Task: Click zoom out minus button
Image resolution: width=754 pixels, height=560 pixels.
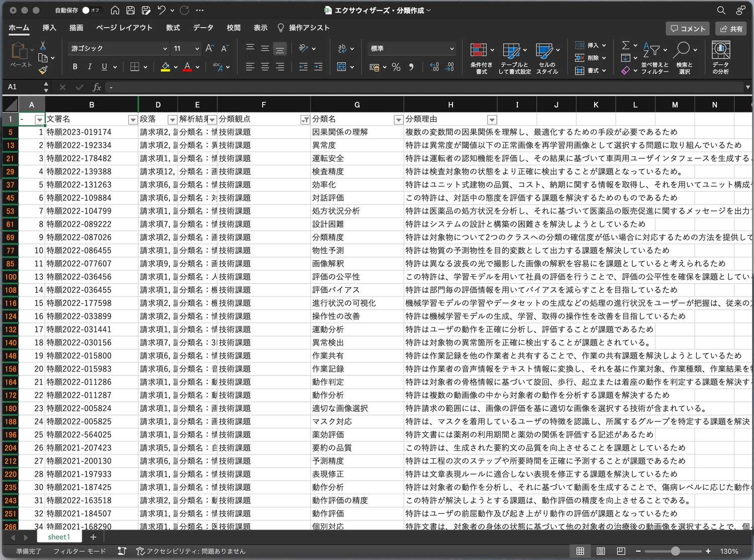Action: [x=638, y=551]
